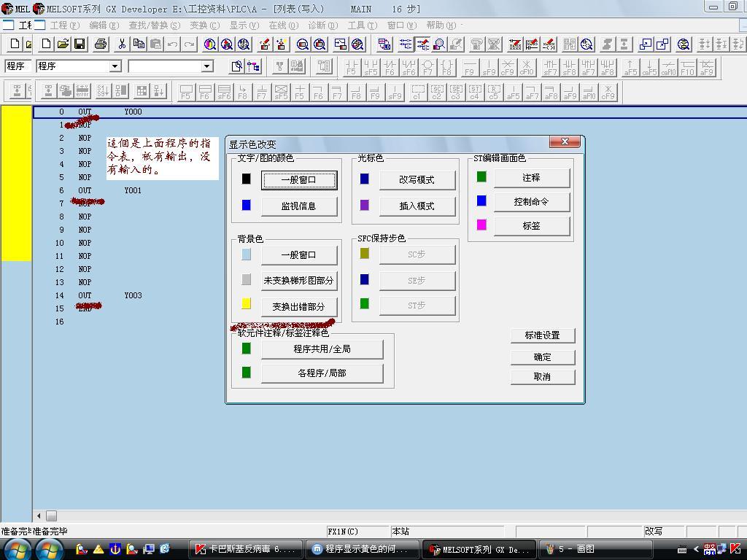The height and width of the screenshot is (560, 747).
Task: Click the magenta swatch beside 标签
Action: tap(481, 225)
